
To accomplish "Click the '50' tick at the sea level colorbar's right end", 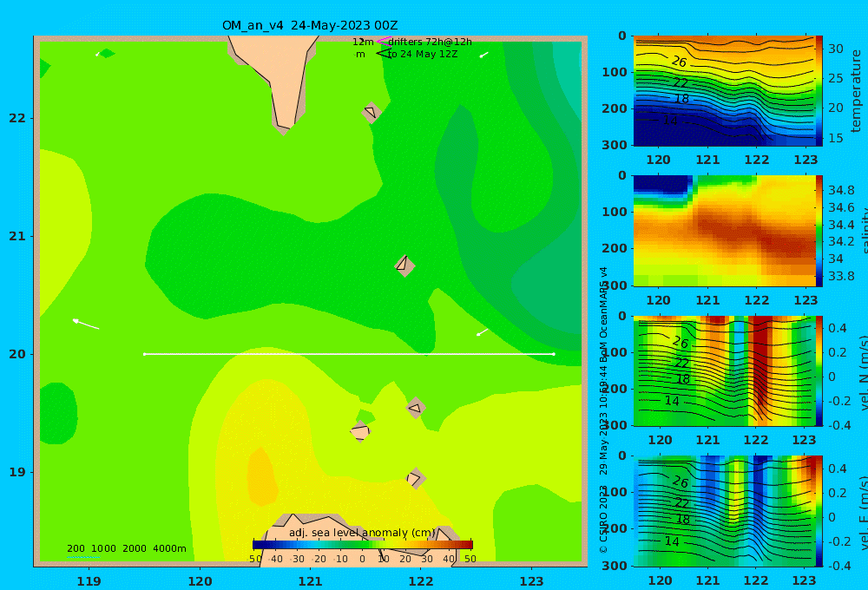I will tap(470, 559).
